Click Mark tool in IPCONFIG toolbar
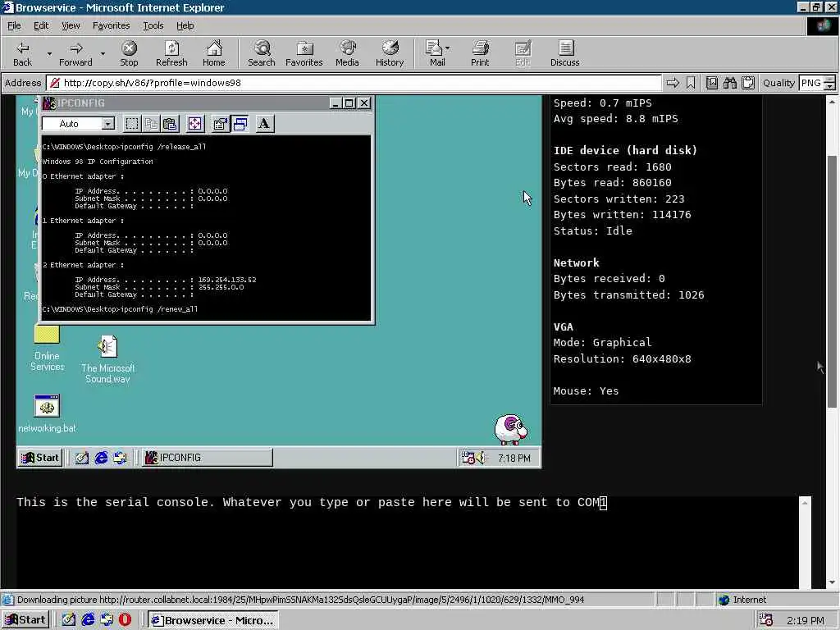The height and width of the screenshot is (630, 840). [x=132, y=124]
